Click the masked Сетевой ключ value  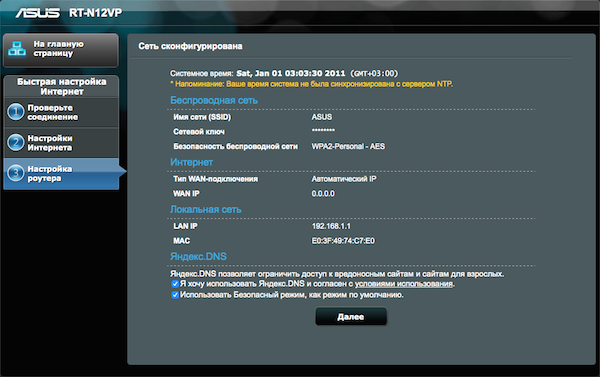(323, 131)
